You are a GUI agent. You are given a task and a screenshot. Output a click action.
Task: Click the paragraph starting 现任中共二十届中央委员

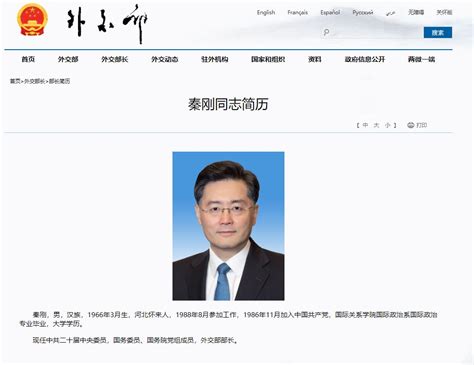click(135, 340)
